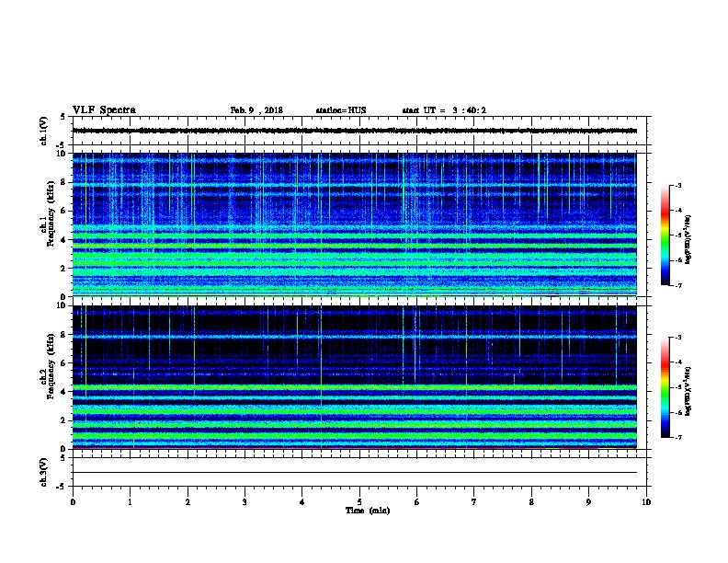
Task: Click the "station=HUS" header label
Action: (x=341, y=110)
